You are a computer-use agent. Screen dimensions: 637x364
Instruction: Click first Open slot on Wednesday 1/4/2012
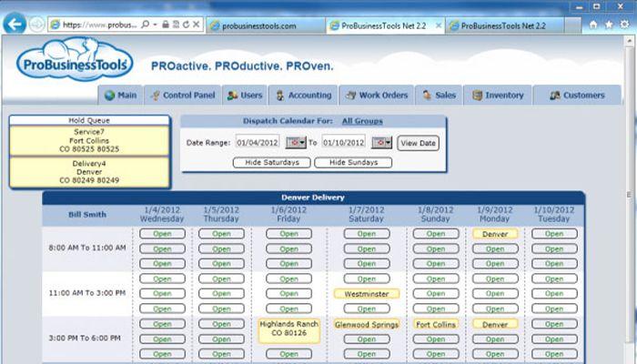click(x=162, y=234)
